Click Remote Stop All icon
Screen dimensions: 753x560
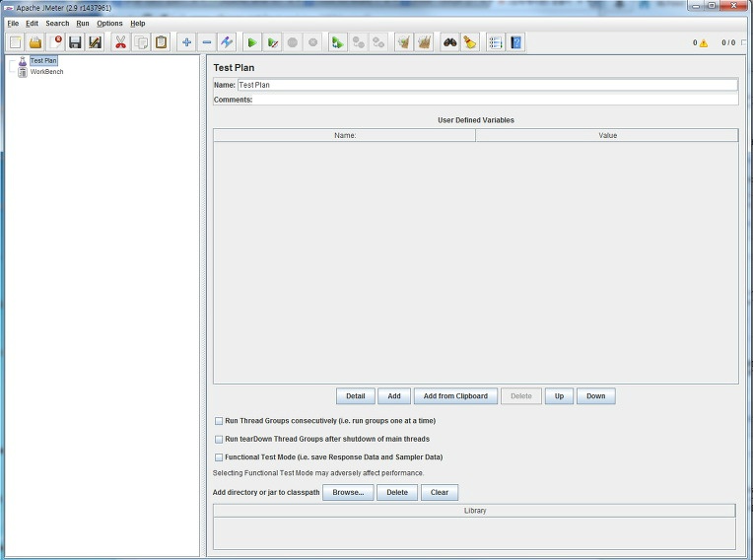358,42
